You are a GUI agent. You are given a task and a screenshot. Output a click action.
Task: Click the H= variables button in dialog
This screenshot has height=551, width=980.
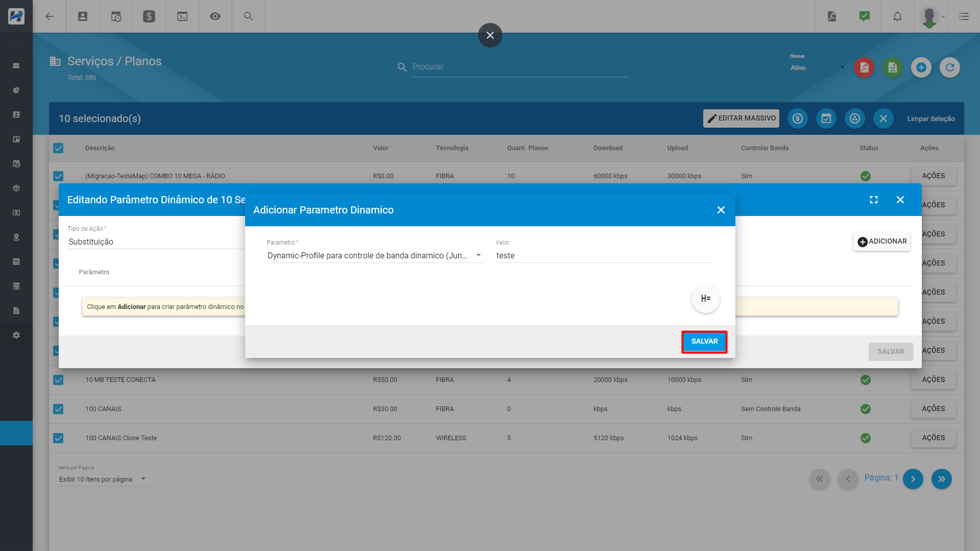(x=706, y=299)
